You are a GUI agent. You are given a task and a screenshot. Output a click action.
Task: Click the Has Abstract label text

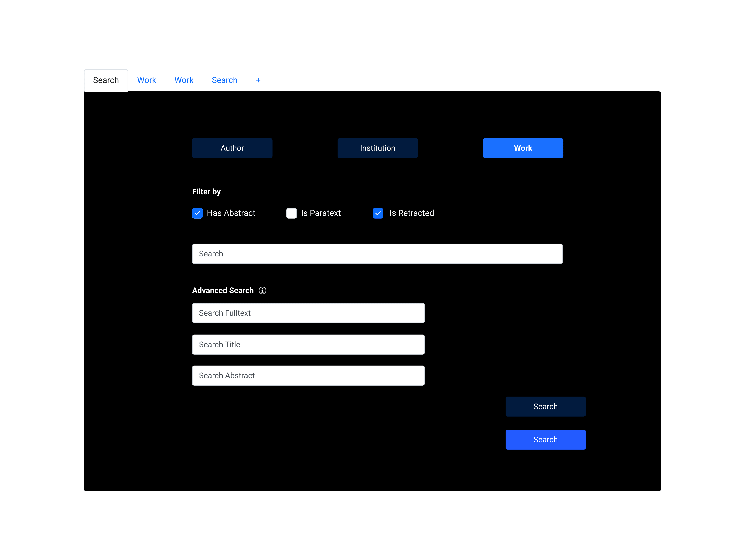coord(231,213)
